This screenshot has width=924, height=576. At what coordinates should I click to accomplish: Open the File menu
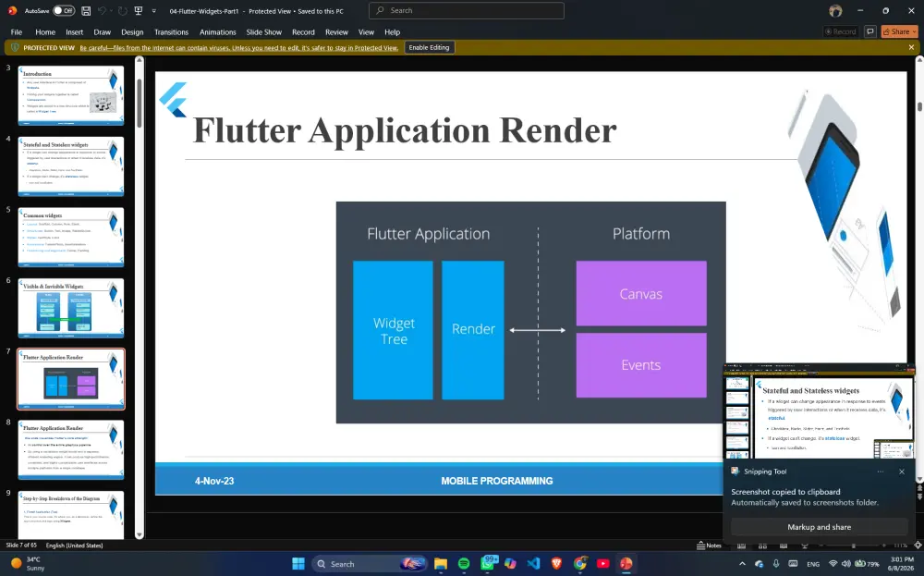(17, 31)
